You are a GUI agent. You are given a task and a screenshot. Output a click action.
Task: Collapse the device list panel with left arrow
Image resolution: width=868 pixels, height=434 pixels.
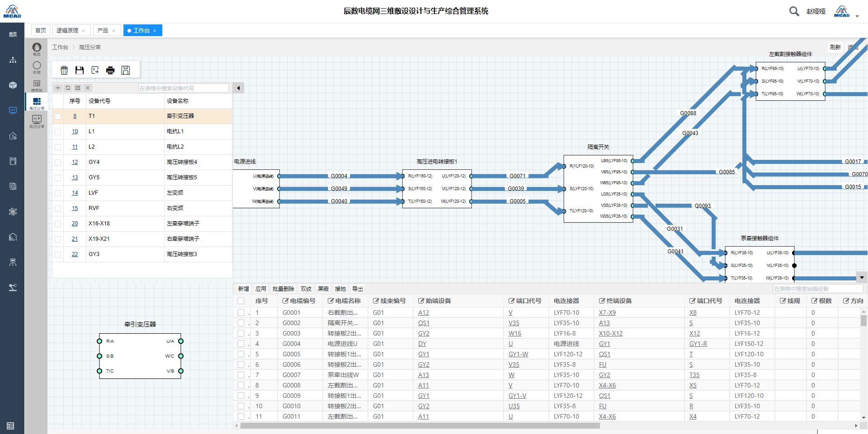238,88
